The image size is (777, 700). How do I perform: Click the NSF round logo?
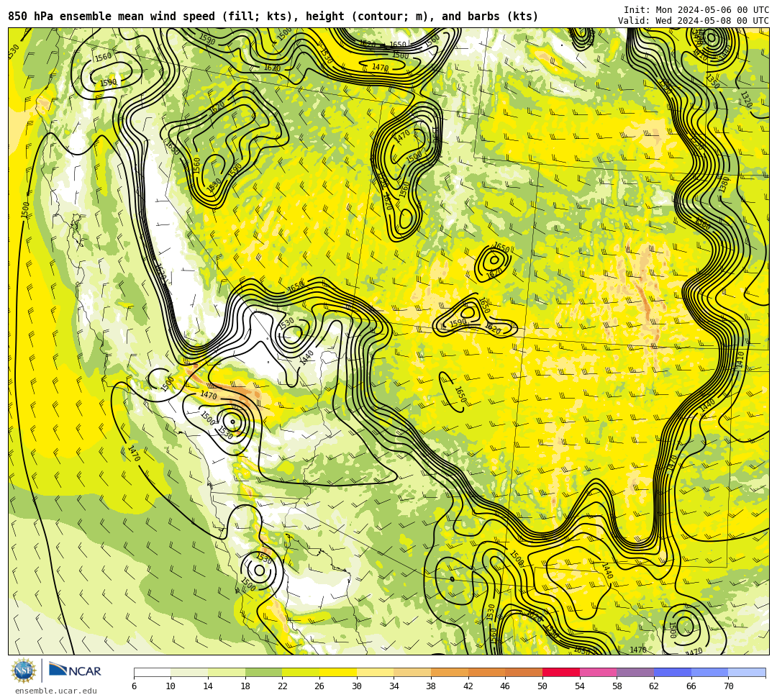pos(24,671)
